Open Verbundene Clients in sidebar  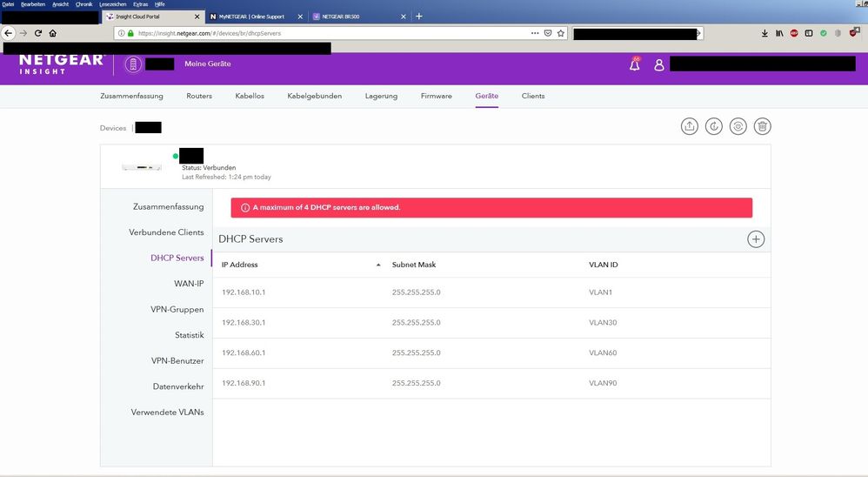coord(166,232)
